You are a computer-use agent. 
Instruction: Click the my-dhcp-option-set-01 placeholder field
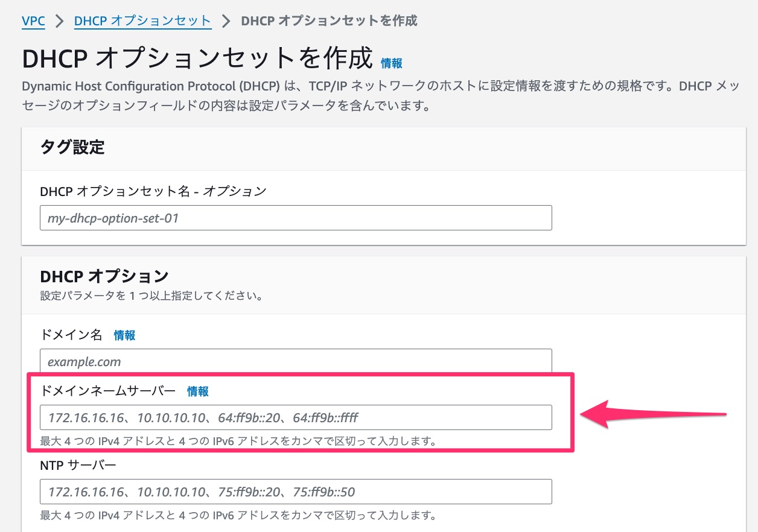[x=296, y=217]
